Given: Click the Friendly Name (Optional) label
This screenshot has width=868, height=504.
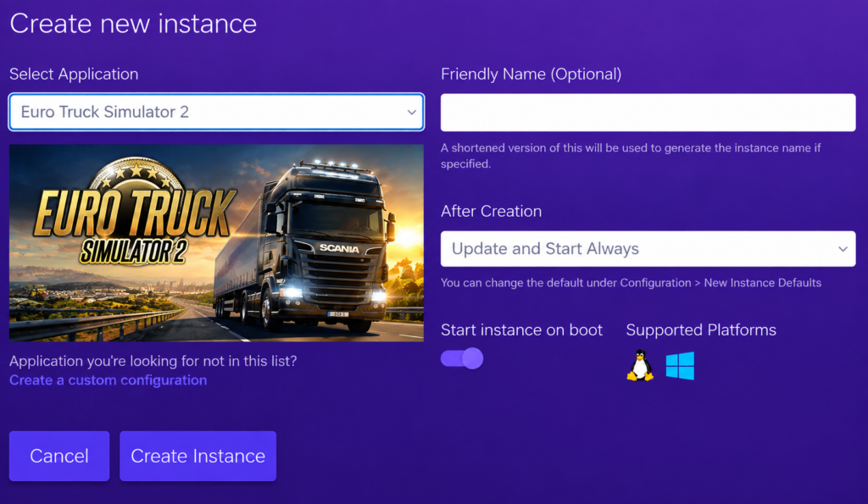Looking at the screenshot, I should 531,75.
